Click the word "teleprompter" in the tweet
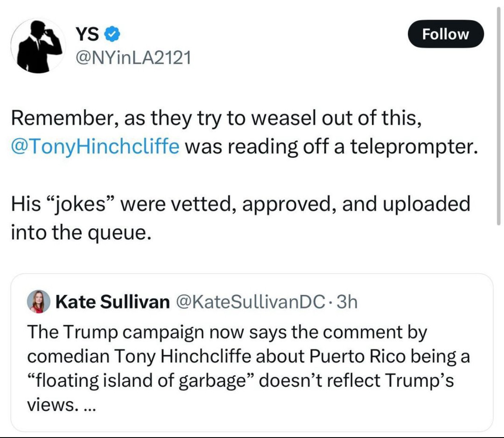The height and width of the screenshot is (438, 504). pyautogui.click(x=413, y=146)
